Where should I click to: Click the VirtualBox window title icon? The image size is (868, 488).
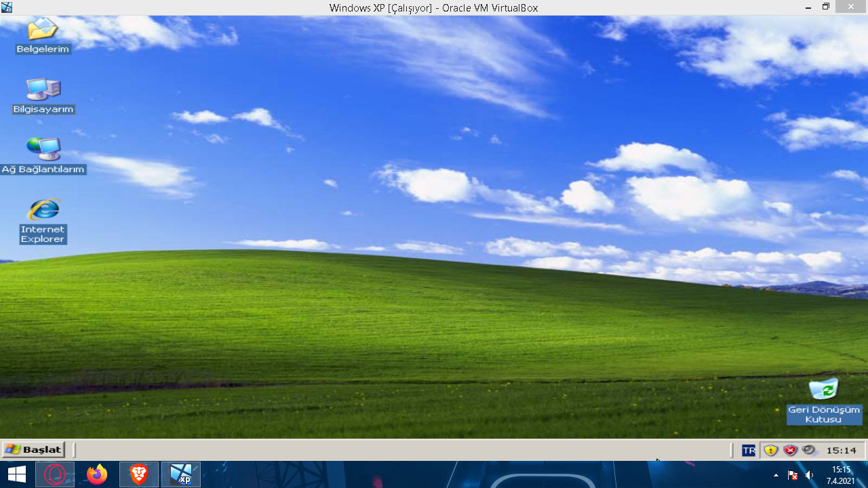(x=7, y=7)
